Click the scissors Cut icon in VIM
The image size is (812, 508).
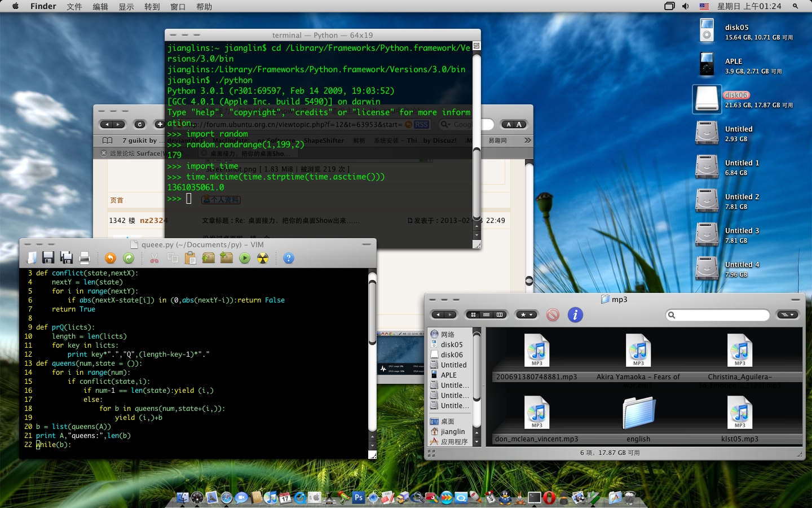pos(154,258)
